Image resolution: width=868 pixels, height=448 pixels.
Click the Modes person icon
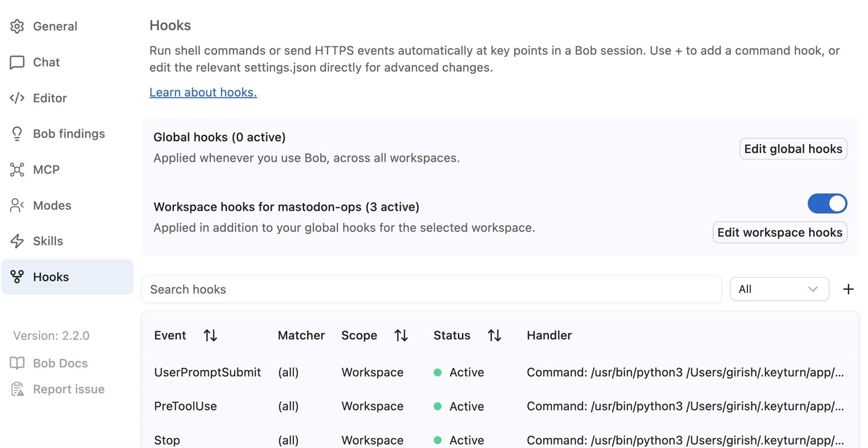point(17,205)
